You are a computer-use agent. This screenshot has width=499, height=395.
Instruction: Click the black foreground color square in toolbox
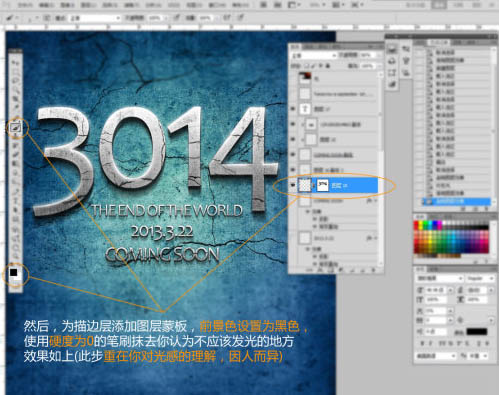(14, 272)
